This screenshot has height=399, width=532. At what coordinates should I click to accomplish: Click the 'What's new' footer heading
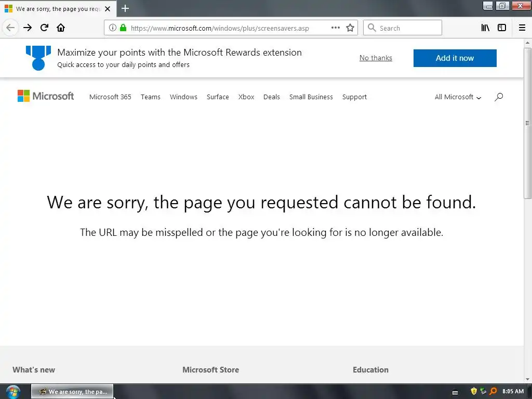coord(34,370)
